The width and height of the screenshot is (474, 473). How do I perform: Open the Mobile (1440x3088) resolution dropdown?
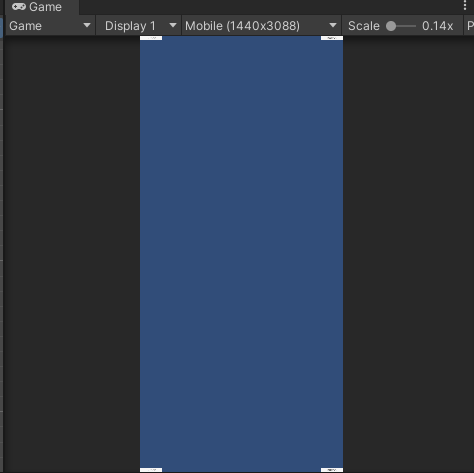pyautogui.click(x=261, y=26)
